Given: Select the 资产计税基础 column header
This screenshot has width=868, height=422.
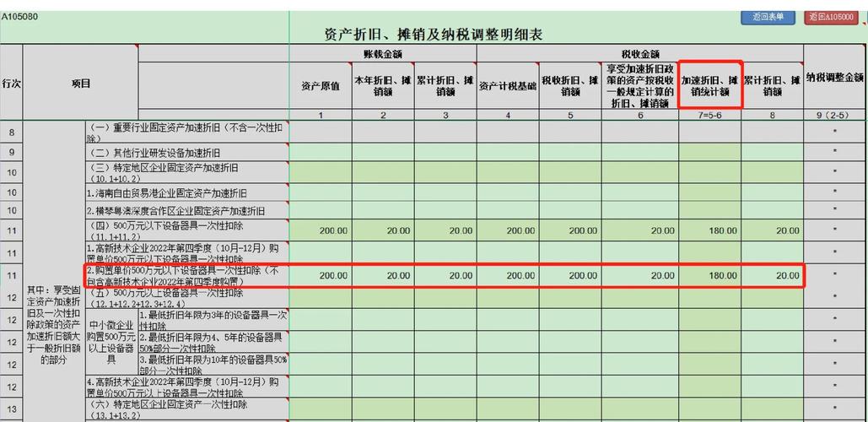Looking at the screenshot, I should (508, 86).
